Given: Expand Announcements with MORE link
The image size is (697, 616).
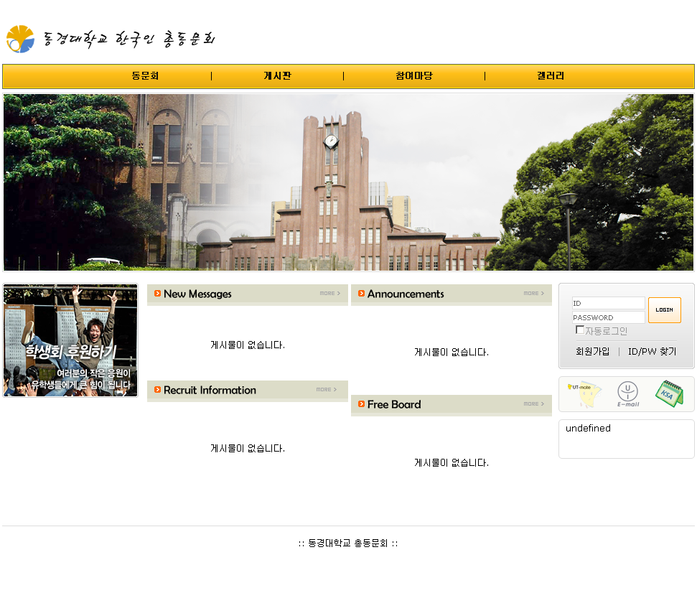Looking at the screenshot, I should pyautogui.click(x=533, y=294).
